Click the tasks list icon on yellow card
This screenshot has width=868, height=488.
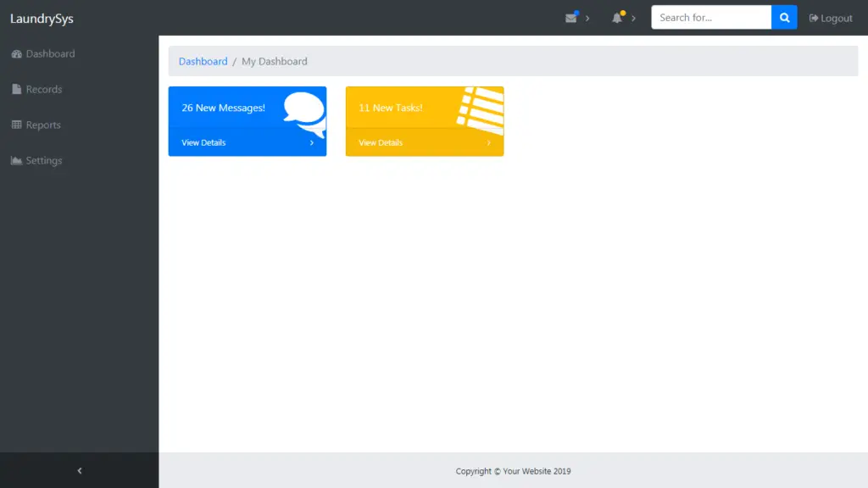479,108
